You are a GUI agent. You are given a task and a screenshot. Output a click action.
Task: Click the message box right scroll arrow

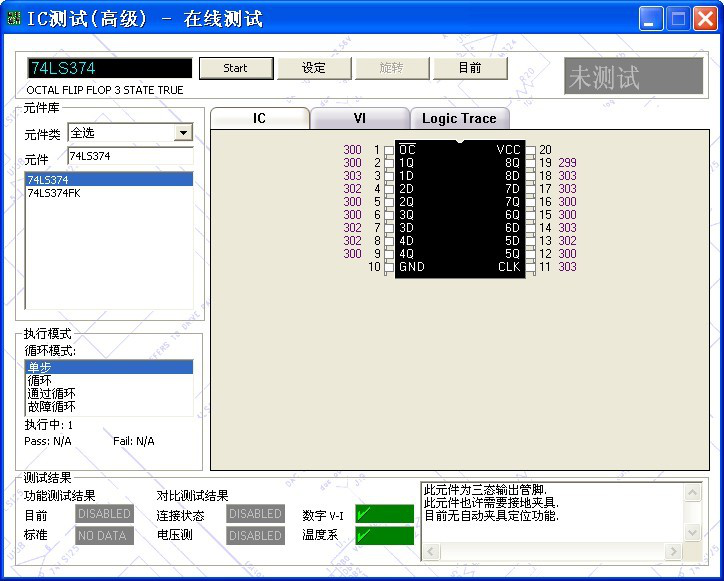[x=674, y=551]
